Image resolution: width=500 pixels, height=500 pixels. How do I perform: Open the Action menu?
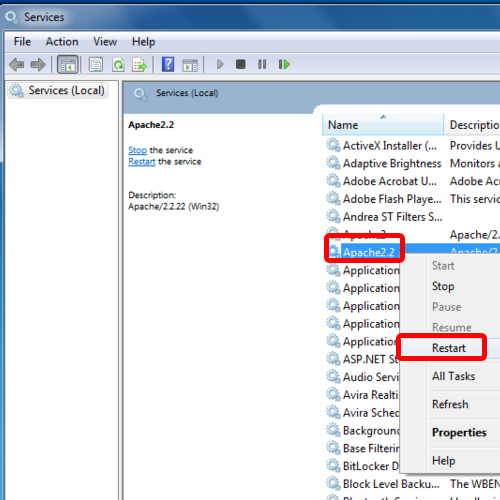(x=62, y=42)
